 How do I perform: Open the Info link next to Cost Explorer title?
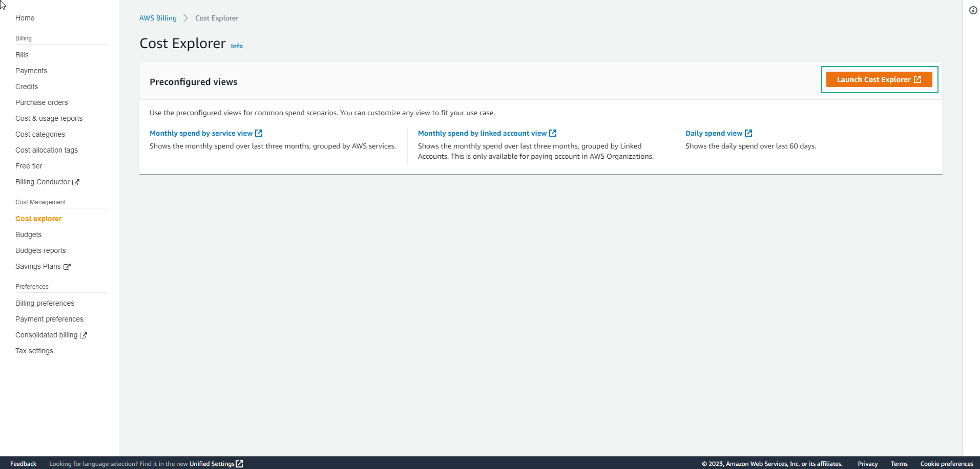(x=237, y=46)
